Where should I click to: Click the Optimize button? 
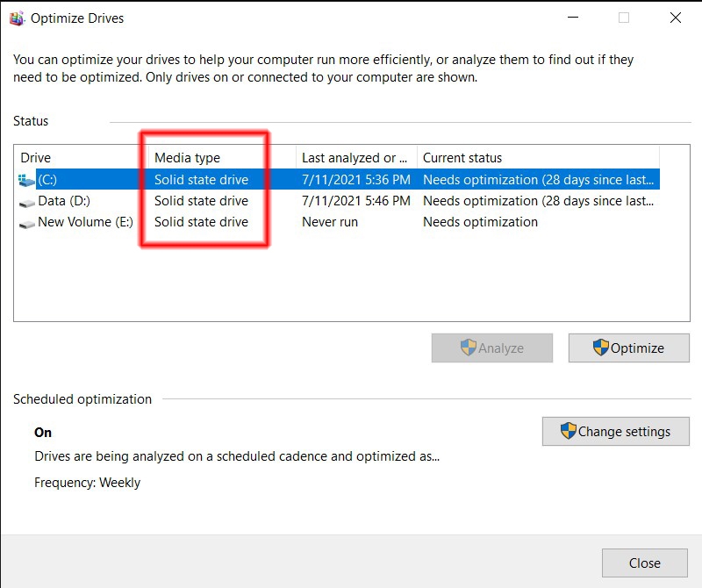tap(628, 348)
